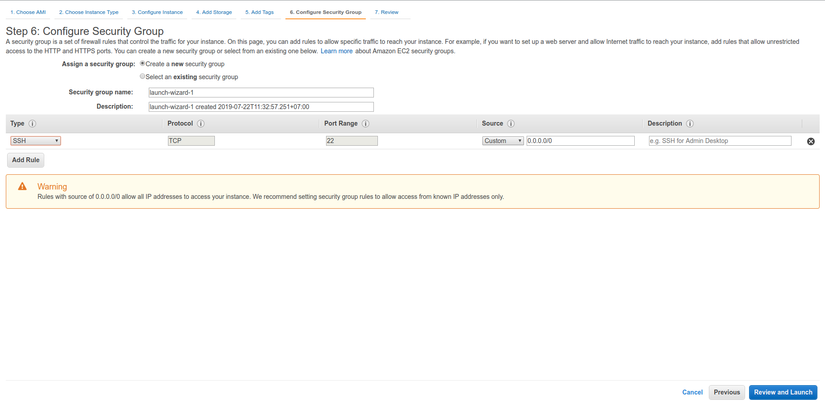
Task: Open info icon next to Type column
Action: (32, 124)
